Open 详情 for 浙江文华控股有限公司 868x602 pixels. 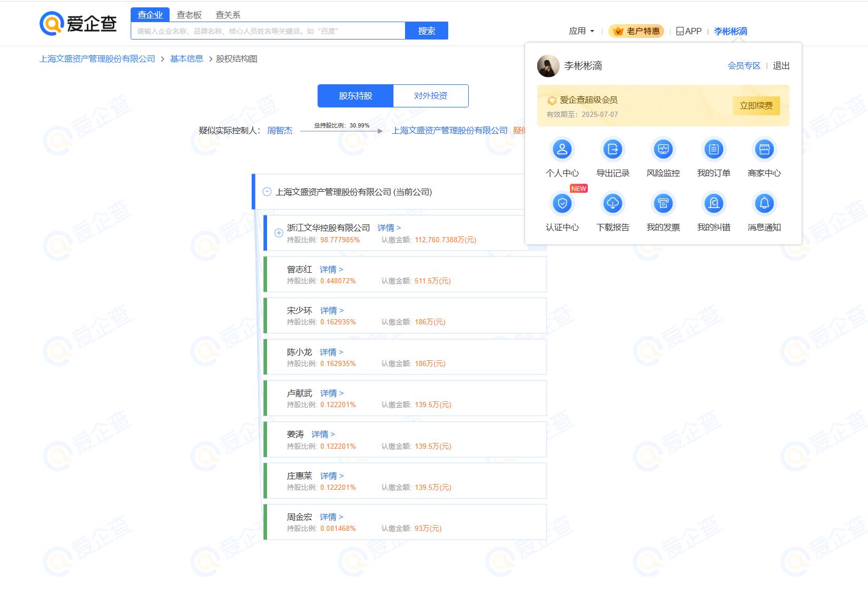[x=389, y=228]
